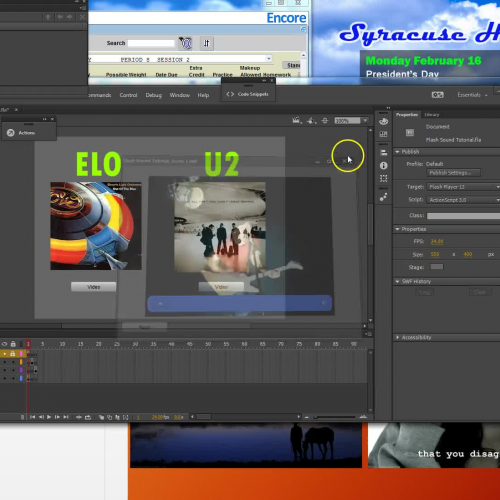Open the stage zoom percentage dropdown
Image resolution: width=500 pixels, height=500 pixels.
pos(365,120)
